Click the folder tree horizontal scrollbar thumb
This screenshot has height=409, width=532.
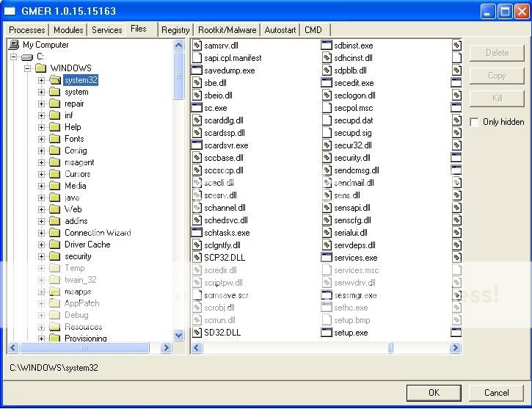click(84, 347)
